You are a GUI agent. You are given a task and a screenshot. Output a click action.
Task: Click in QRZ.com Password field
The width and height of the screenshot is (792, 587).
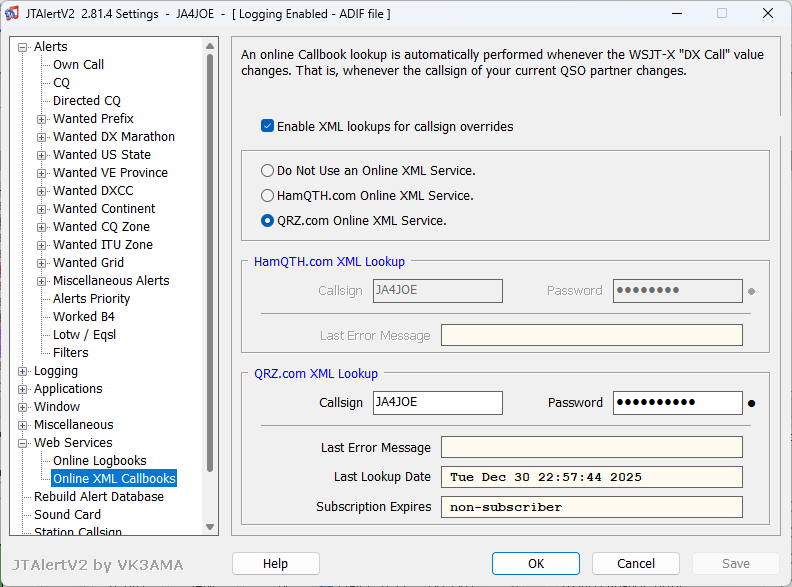[678, 403]
